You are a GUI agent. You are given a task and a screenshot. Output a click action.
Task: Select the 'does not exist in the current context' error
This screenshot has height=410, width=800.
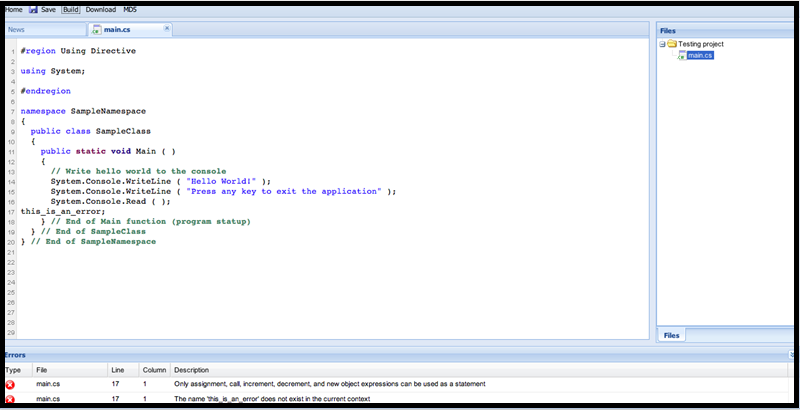(x=272, y=399)
